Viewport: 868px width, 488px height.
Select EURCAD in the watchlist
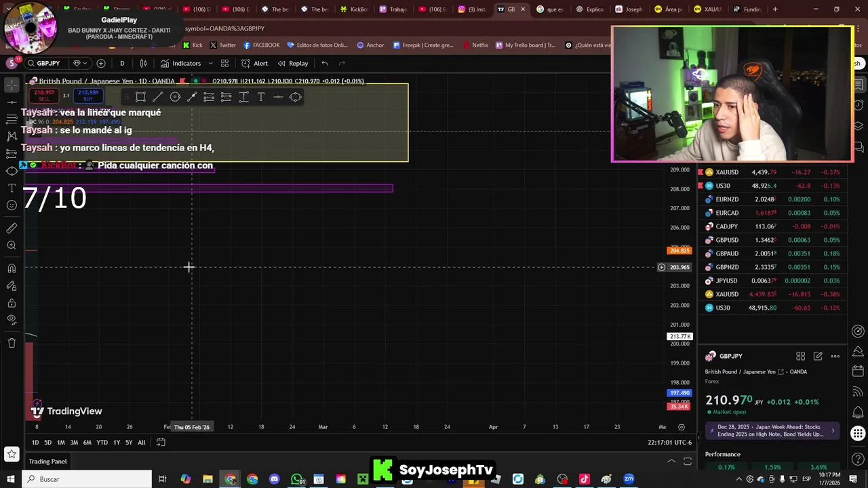tap(772, 213)
